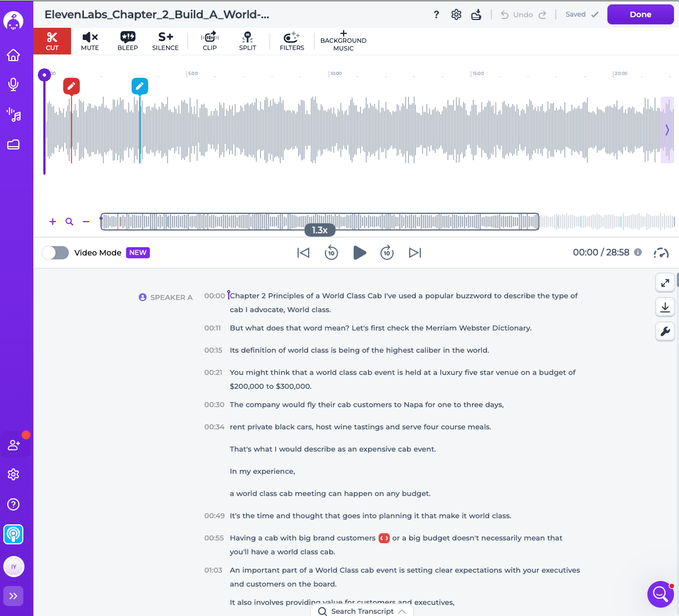Click the Mute tool icon

pyautogui.click(x=90, y=41)
